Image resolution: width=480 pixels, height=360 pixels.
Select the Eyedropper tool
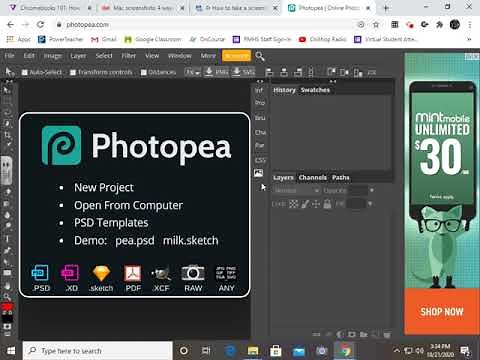tap(7, 145)
